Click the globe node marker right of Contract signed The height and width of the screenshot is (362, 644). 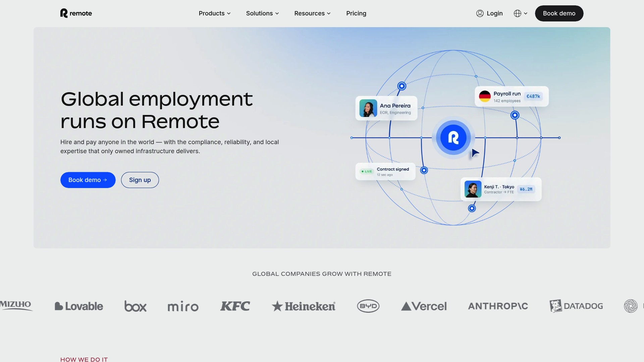coord(424,170)
